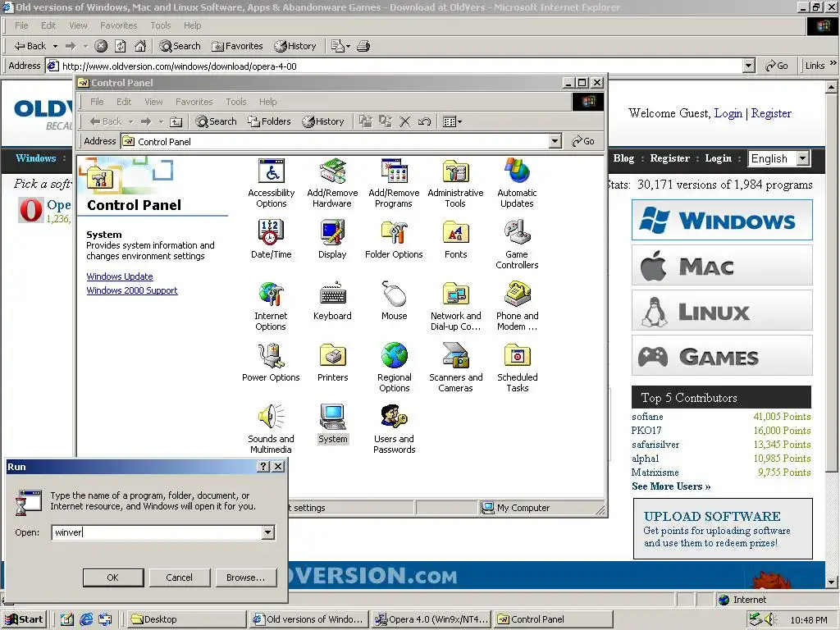Open Administrative Tools folder
The image size is (840, 630).
pos(455,183)
